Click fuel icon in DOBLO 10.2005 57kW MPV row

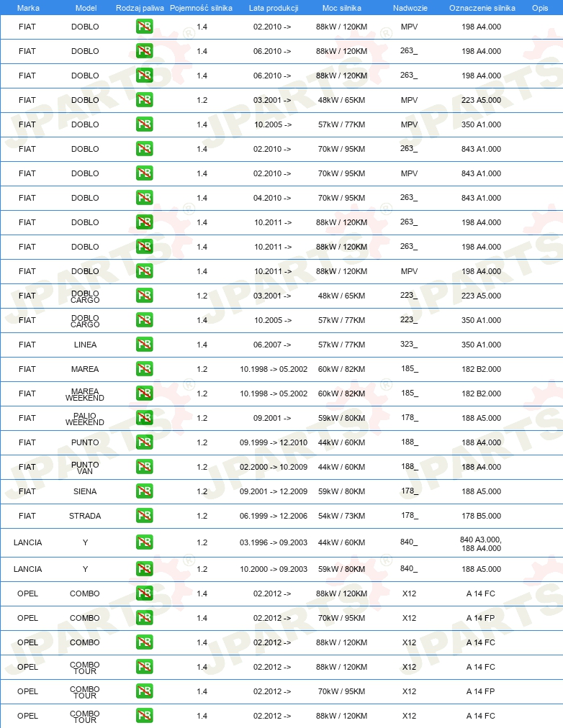coord(145,124)
